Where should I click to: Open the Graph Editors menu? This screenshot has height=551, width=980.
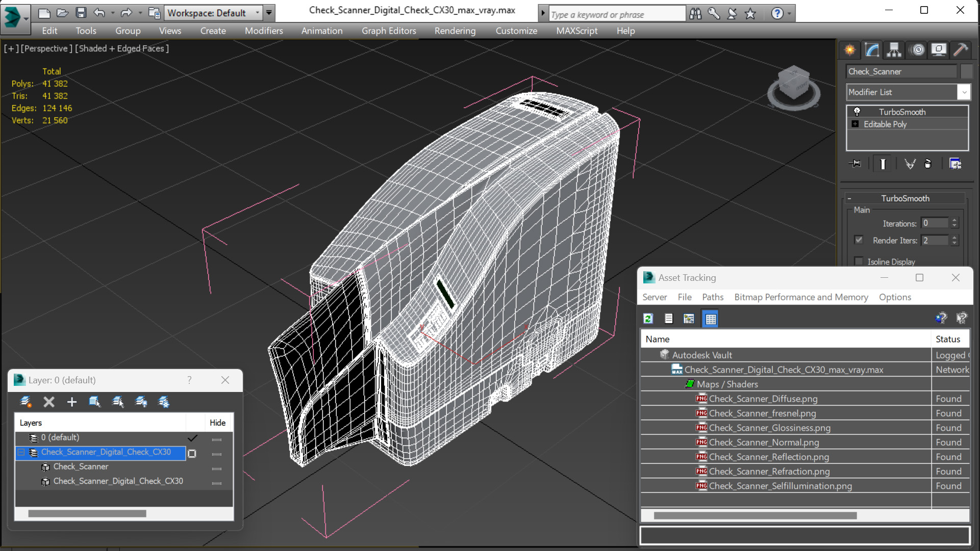point(389,31)
